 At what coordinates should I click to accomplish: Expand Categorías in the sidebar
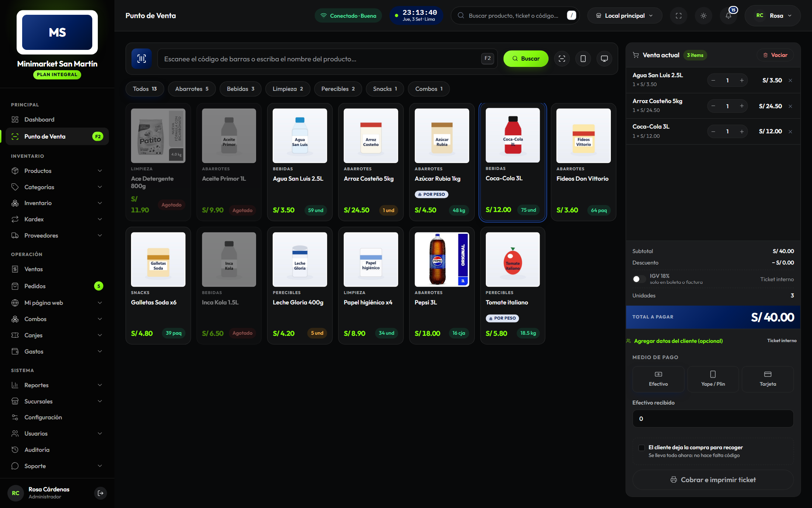(57, 187)
